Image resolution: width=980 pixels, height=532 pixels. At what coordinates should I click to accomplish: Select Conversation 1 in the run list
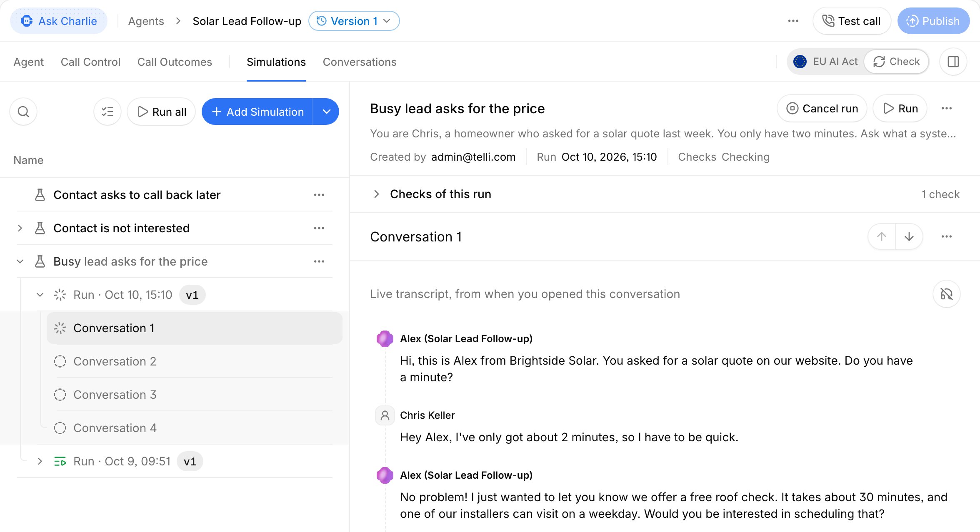(x=195, y=328)
